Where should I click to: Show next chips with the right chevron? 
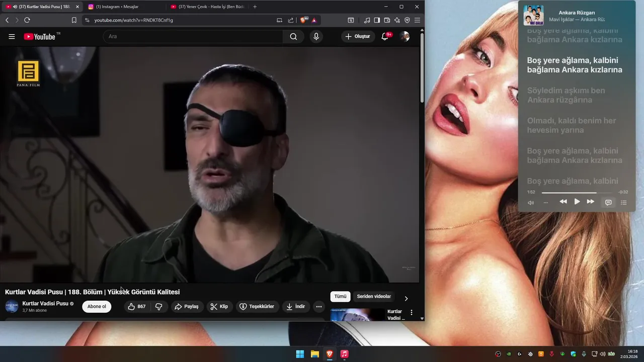pyautogui.click(x=406, y=298)
